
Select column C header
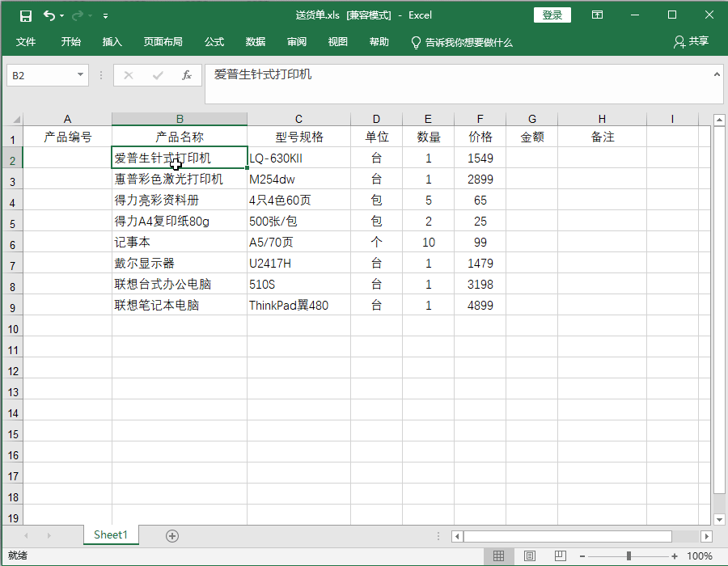(298, 119)
